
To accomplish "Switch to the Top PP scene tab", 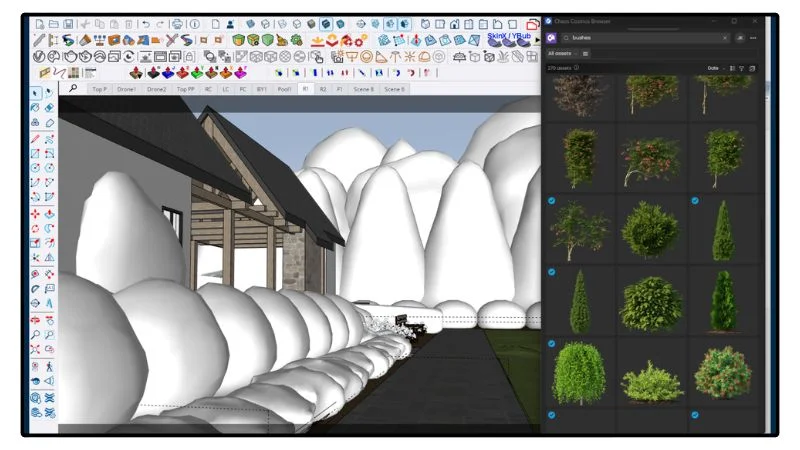I will click(x=185, y=89).
